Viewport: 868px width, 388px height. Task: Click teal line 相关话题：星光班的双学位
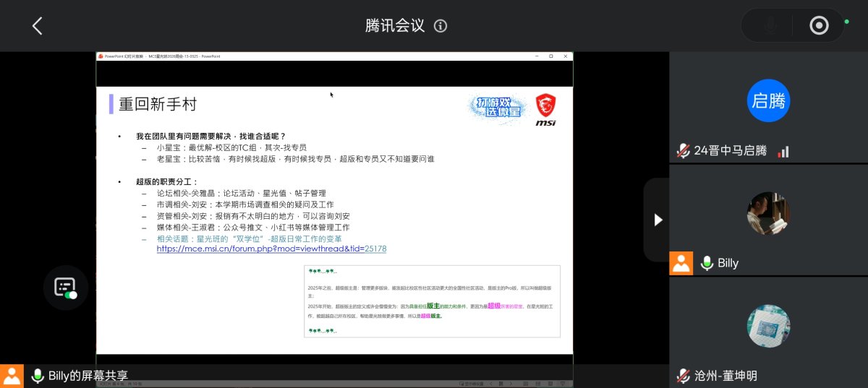click(x=250, y=238)
